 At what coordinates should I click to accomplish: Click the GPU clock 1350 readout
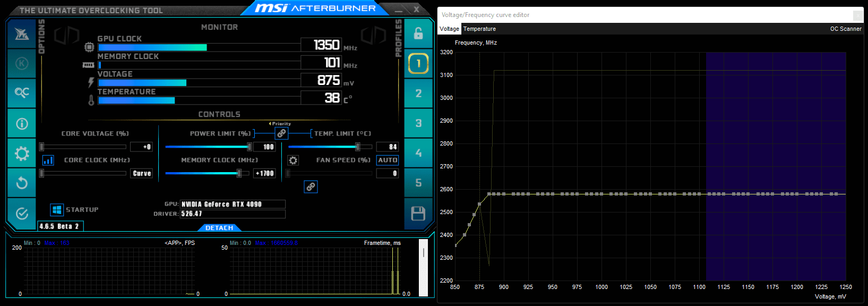321,45
